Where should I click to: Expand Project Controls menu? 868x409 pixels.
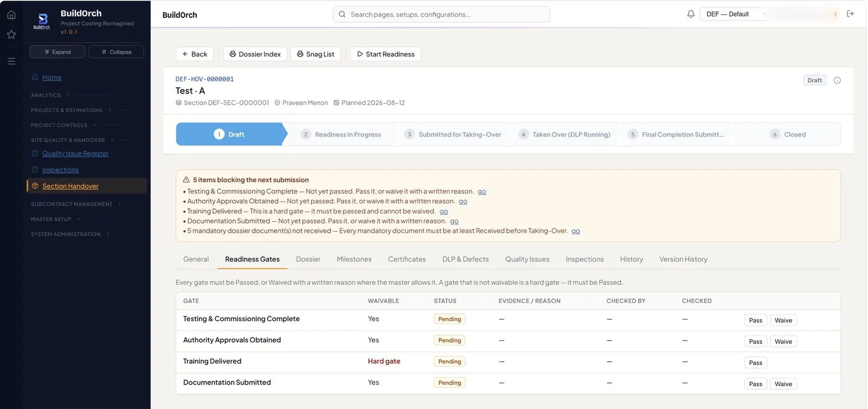tap(63, 125)
